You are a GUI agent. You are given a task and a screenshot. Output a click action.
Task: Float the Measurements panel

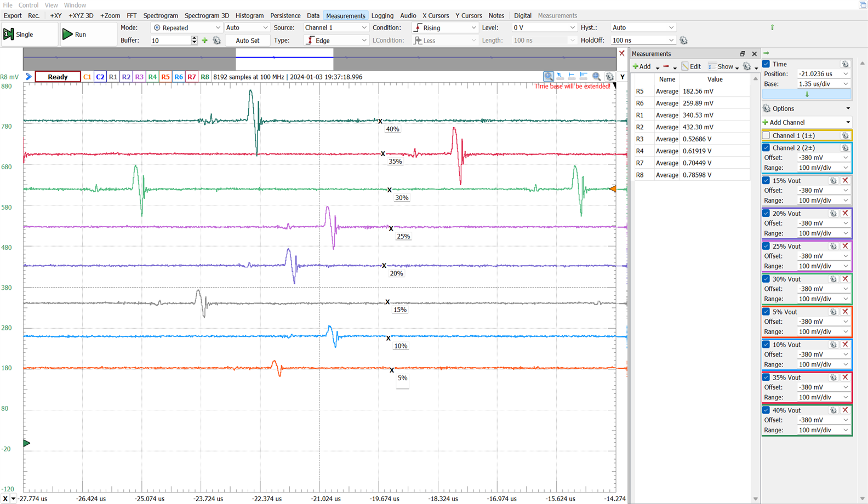(743, 54)
